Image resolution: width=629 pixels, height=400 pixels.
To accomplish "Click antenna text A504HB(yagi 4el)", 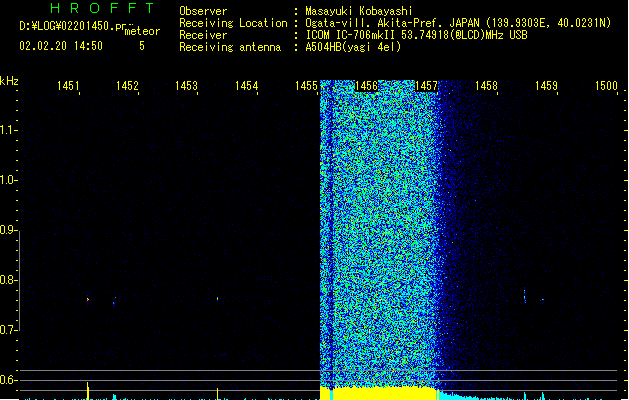I will (x=353, y=47).
